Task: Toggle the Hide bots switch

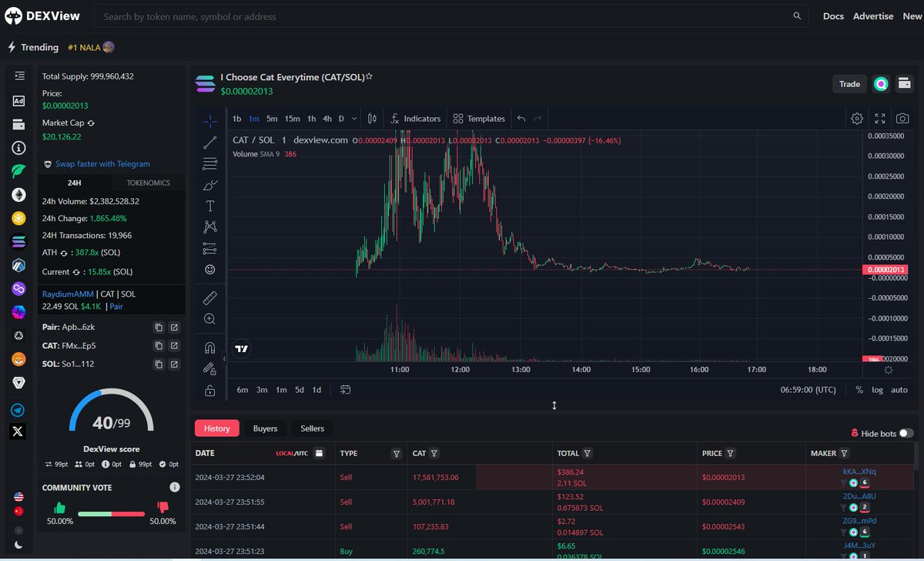Action: pos(906,434)
